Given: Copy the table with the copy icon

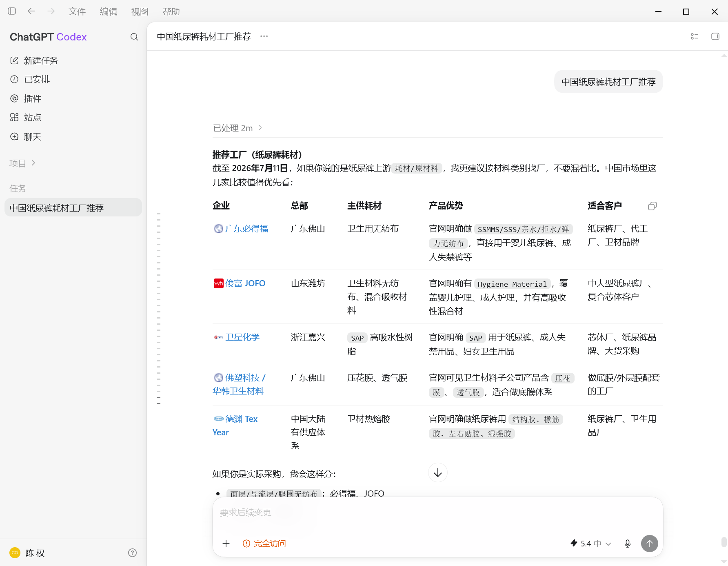Looking at the screenshot, I should pos(653,206).
